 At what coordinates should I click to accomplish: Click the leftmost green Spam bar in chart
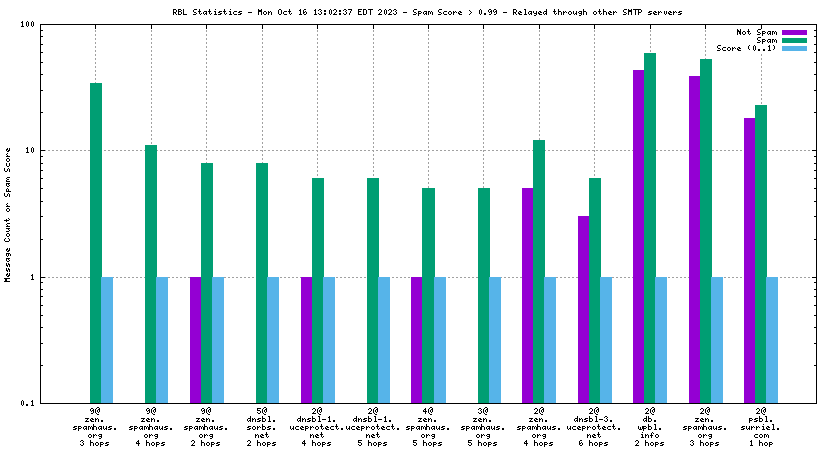click(x=96, y=243)
